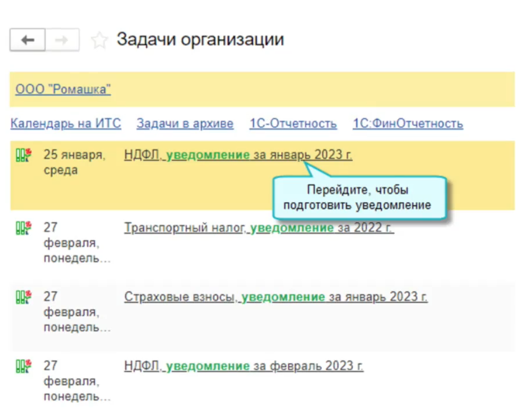The width and height of the screenshot is (528, 420).
Task: Click the back arrow navigation button
Action: tap(27, 40)
